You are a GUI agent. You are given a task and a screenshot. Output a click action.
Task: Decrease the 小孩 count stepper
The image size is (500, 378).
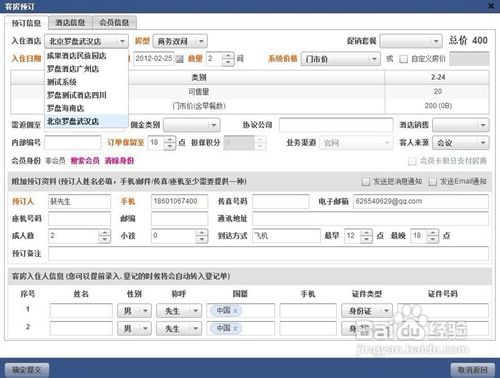pos(201,239)
